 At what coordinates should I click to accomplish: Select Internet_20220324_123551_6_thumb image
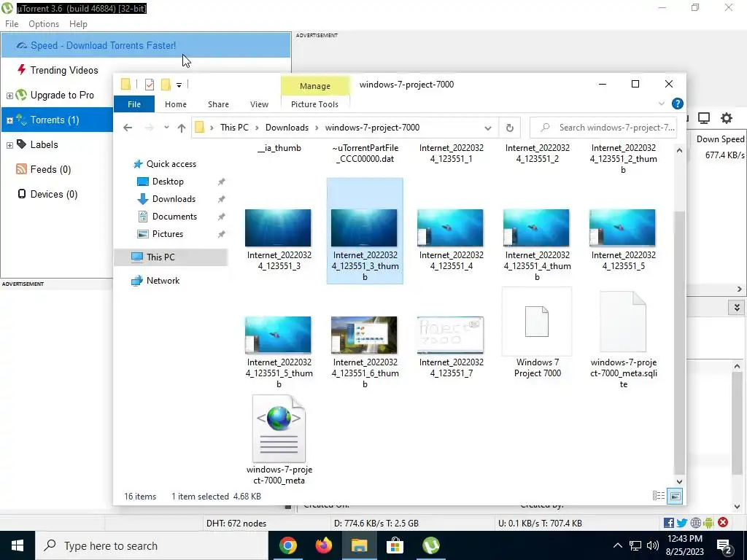click(364, 335)
